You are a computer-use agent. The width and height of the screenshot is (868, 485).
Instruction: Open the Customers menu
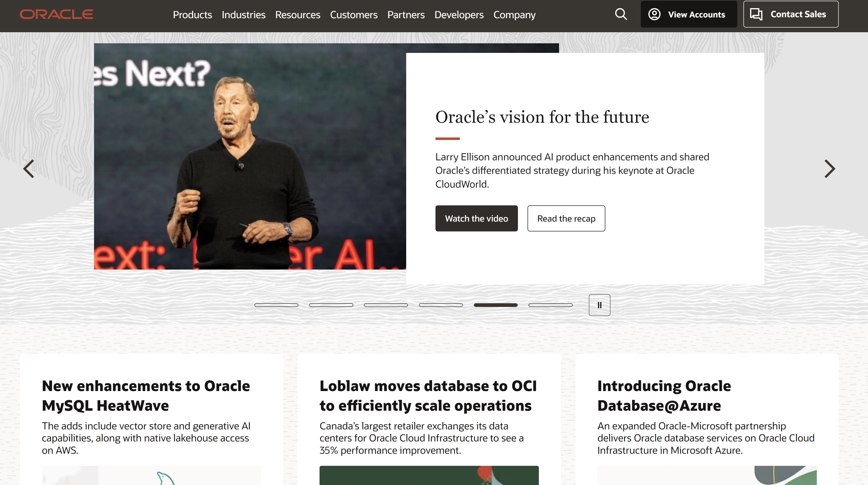coord(354,15)
